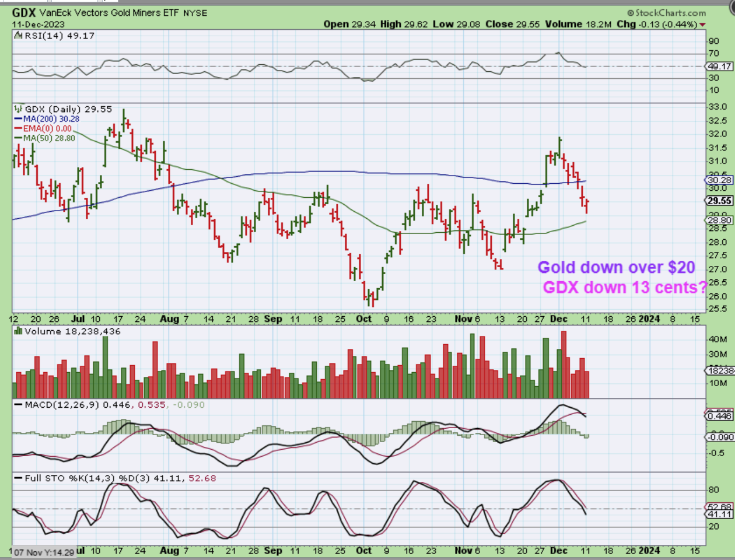This screenshot has height=560, width=735.
Task: Click the Close 29.55 value
Action: 513,24
